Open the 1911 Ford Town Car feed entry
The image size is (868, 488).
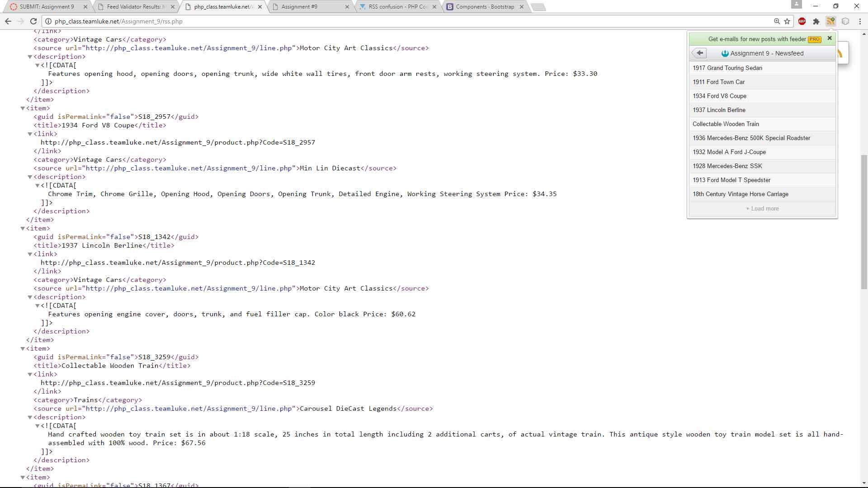click(718, 82)
